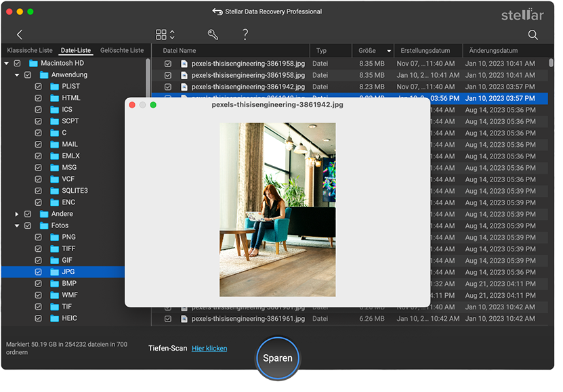Switch to Klassische Liste tab
563x392 pixels.
click(29, 51)
